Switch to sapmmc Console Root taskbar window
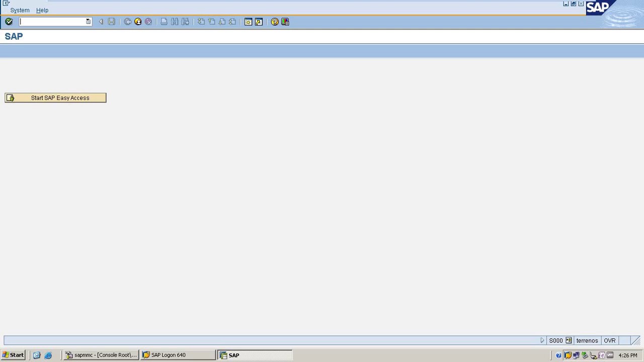Viewport: 644px width, 362px height. (x=101, y=355)
